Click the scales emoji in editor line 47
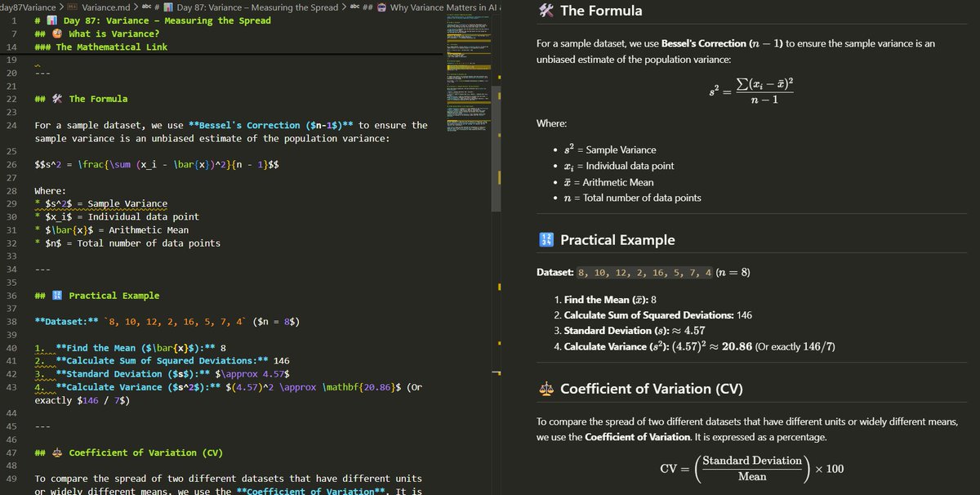Viewport: 980px width, 495px height. pyautogui.click(x=57, y=452)
